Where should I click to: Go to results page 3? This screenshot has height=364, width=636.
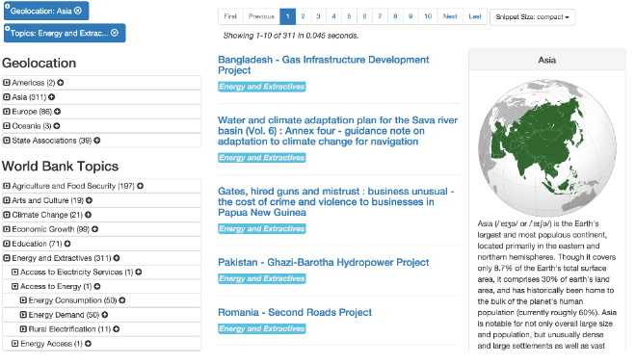[318, 16]
